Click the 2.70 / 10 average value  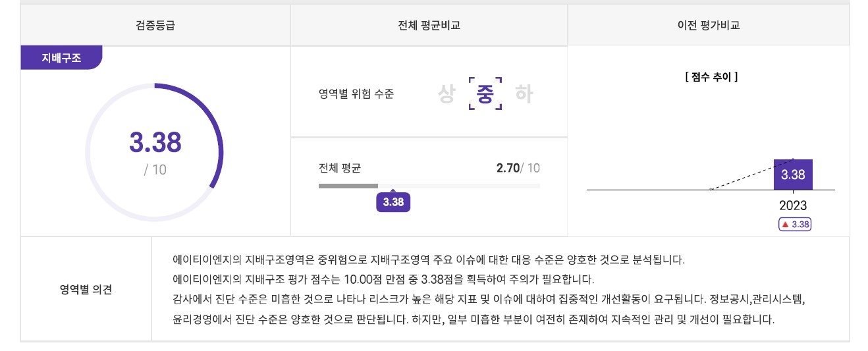(518, 168)
